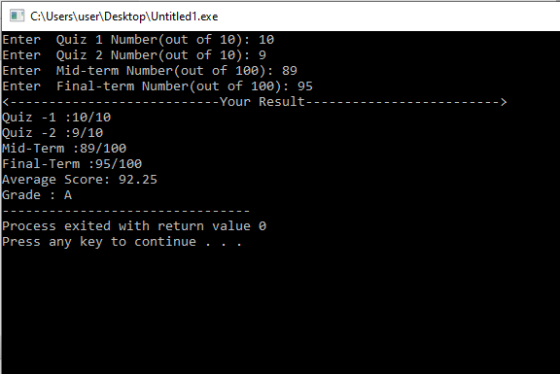Image resolution: width=560 pixels, height=374 pixels.
Task: Click the Untitled1.exe window title text
Action: 124,16
